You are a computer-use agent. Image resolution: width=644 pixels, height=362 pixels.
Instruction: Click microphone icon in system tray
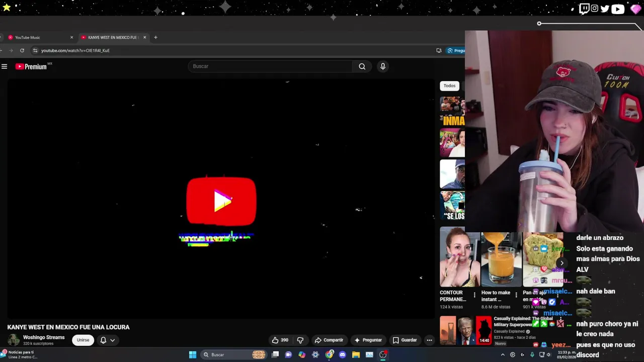click(x=532, y=354)
